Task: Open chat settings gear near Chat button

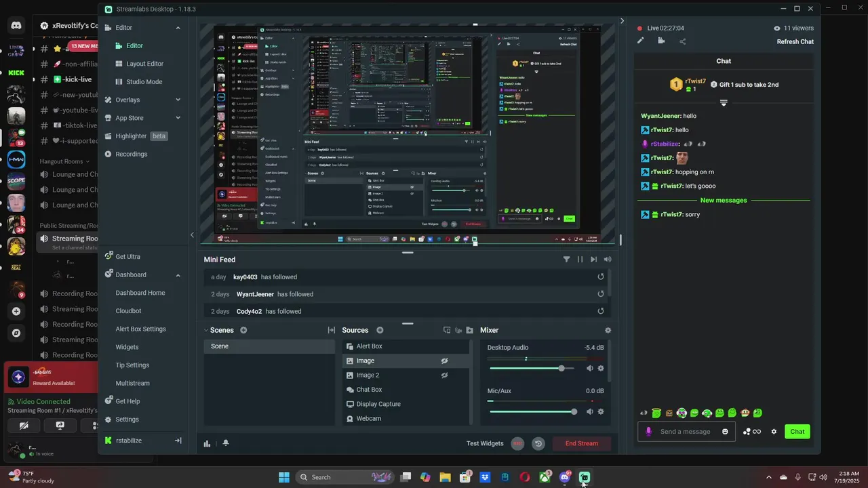Action: pyautogui.click(x=774, y=431)
